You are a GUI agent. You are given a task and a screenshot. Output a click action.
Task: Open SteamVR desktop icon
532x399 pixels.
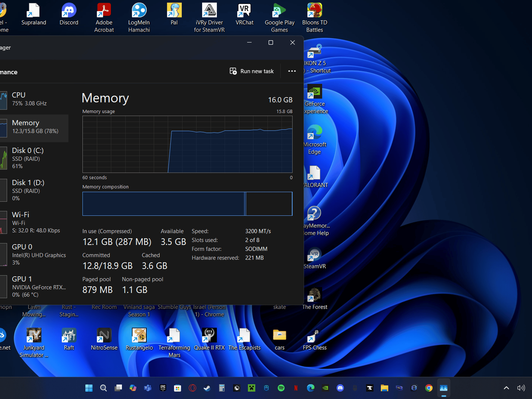point(314,258)
